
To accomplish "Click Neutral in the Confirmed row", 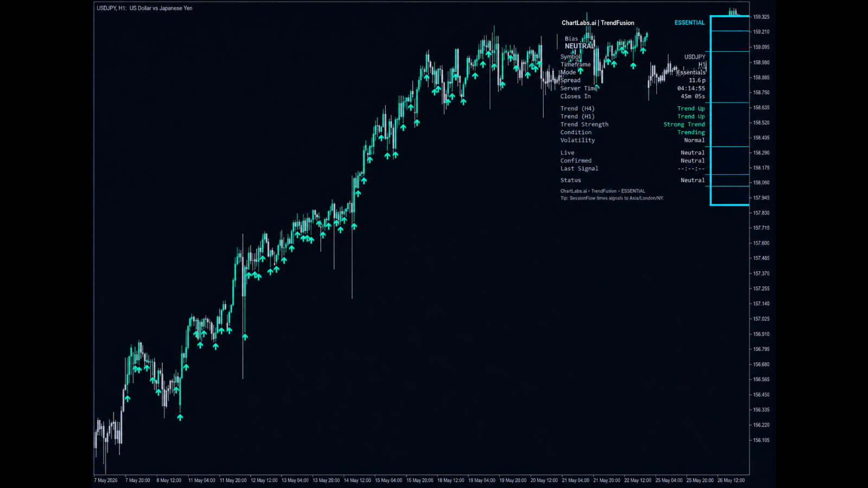I will point(693,161).
